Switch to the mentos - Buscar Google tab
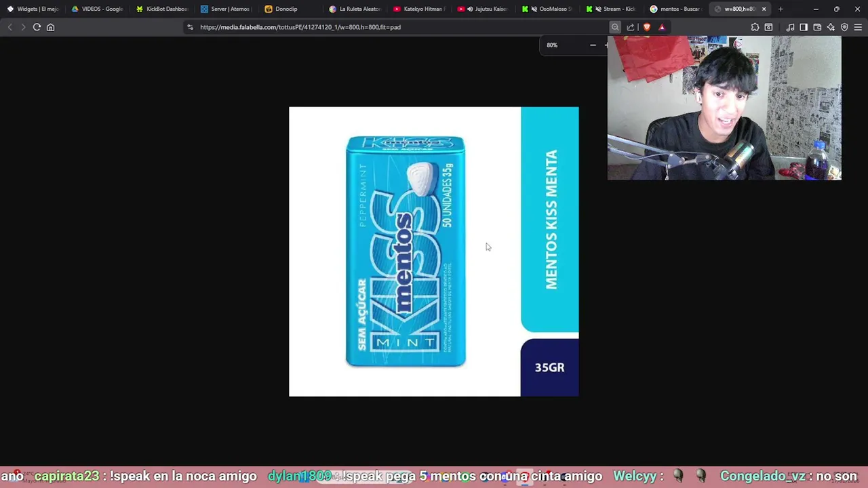 pyautogui.click(x=677, y=9)
